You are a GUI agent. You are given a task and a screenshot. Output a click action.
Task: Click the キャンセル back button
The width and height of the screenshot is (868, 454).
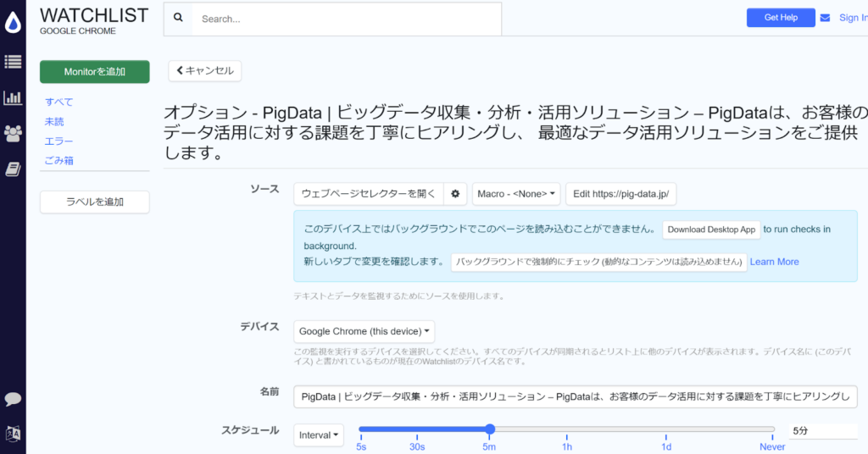pos(205,71)
